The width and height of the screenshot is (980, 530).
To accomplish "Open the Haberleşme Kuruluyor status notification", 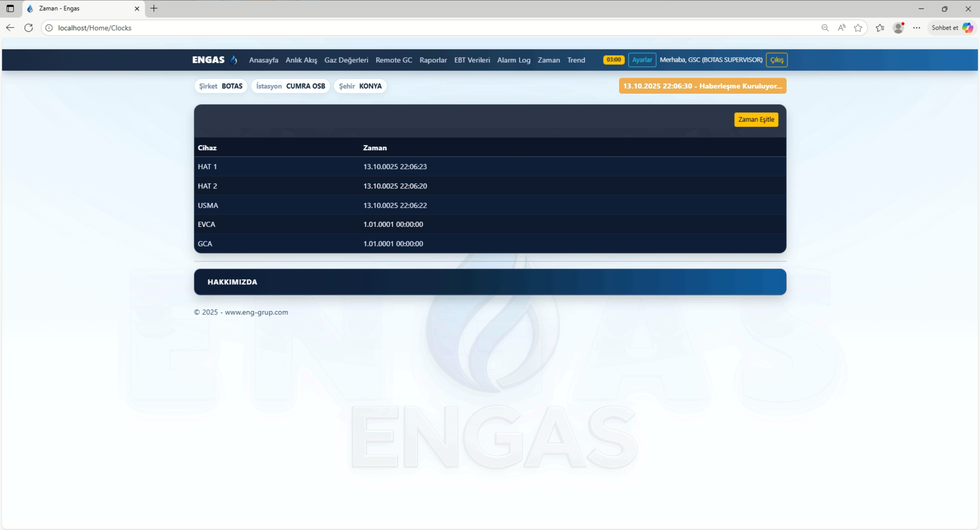I will tap(702, 85).
